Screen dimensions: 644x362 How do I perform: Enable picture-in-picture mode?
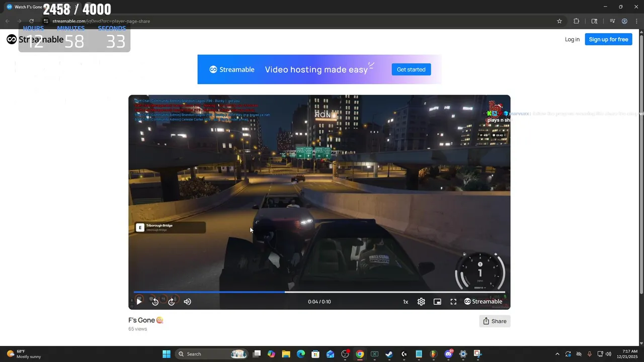click(437, 302)
